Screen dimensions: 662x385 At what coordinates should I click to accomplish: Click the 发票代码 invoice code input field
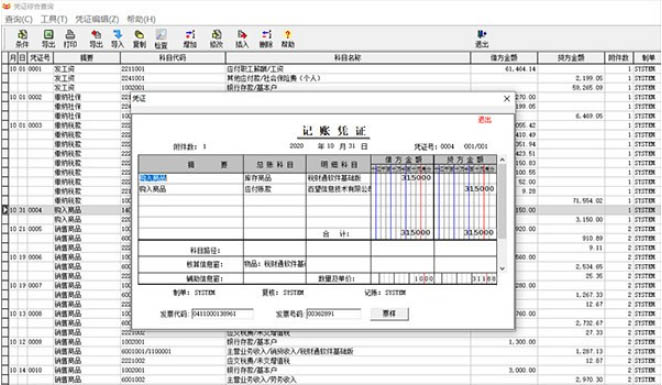pyautogui.click(x=222, y=314)
